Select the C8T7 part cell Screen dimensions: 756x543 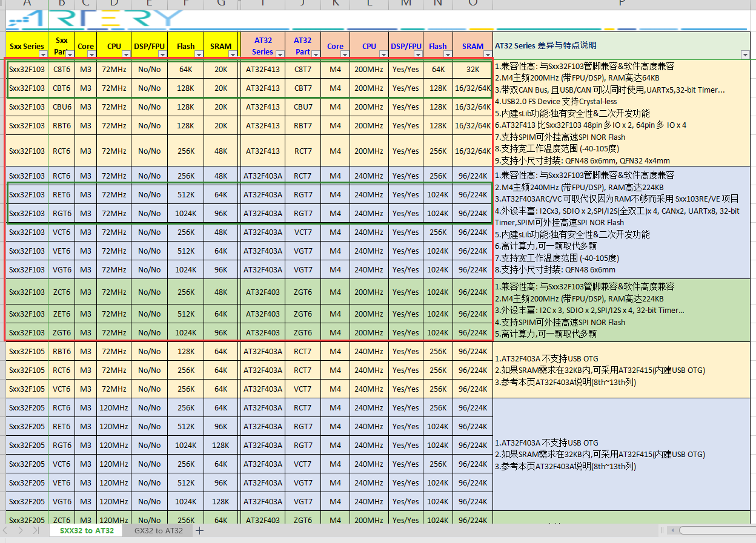click(x=303, y=69)
